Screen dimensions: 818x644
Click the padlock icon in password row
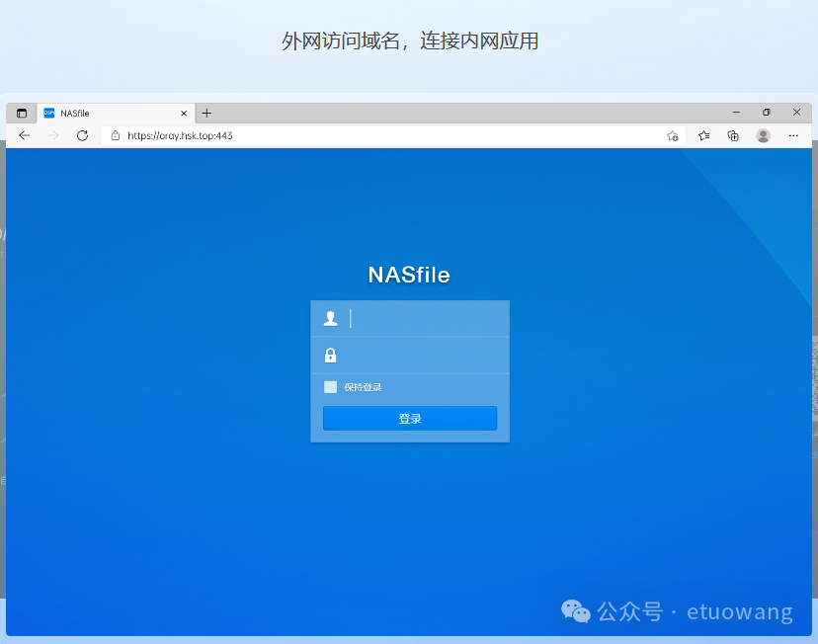(x=330, y=356)
